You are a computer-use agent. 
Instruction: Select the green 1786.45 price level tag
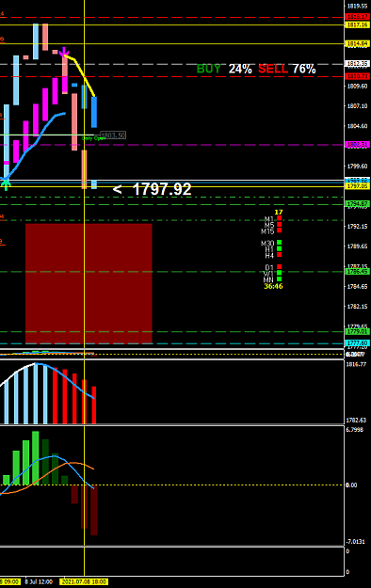357,271
